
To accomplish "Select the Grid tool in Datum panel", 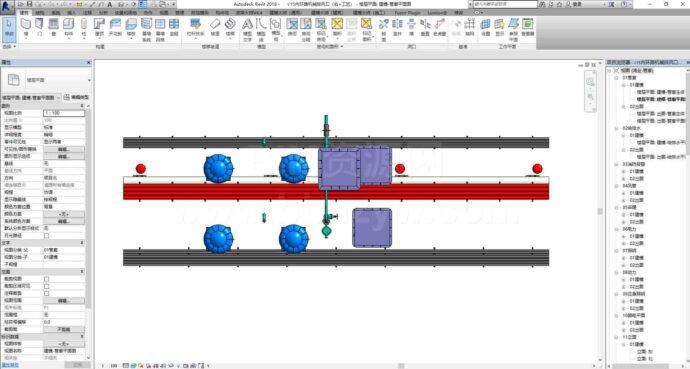I will (470, 27).
